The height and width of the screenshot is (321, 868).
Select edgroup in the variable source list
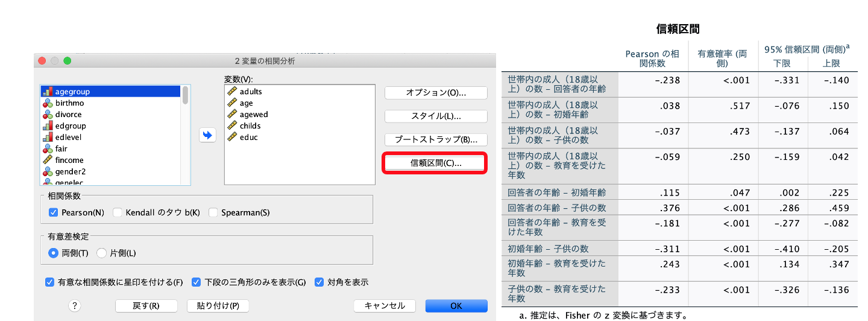(x=110, y=126)
